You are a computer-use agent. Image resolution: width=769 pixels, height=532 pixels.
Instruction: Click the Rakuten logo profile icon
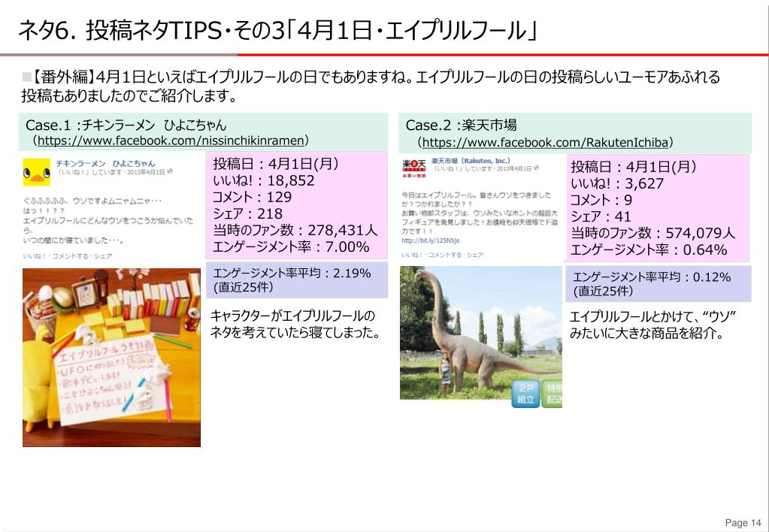pyautogui.click(x=414, y=168)
